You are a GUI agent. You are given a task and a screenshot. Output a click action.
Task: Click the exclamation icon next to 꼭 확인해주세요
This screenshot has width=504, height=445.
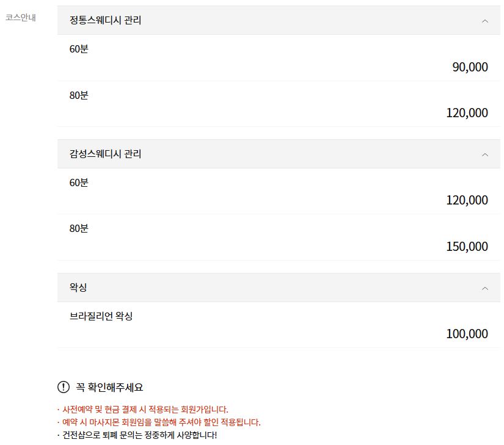62,385
